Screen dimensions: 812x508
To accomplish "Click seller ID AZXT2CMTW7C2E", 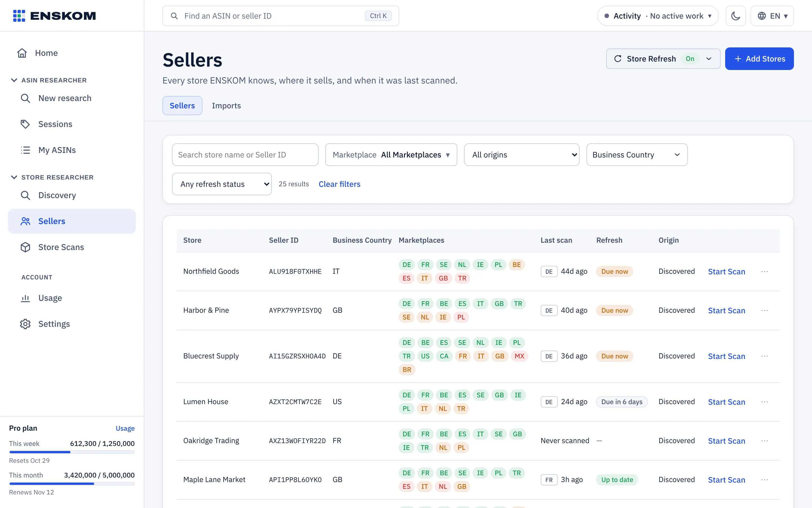I will (295, 402).
